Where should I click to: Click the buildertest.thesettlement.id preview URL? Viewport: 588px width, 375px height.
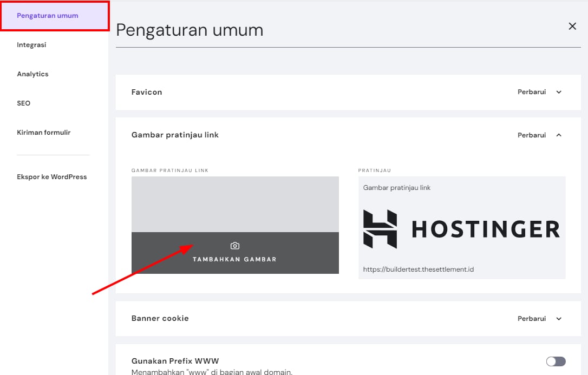tap(419, 269)
